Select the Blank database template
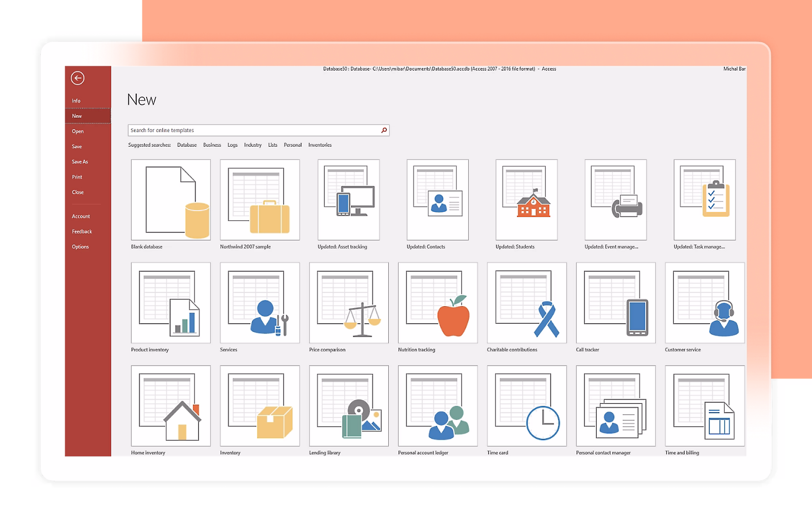The width and height of the screenshot is (812, 521). (x=170, y=200)
